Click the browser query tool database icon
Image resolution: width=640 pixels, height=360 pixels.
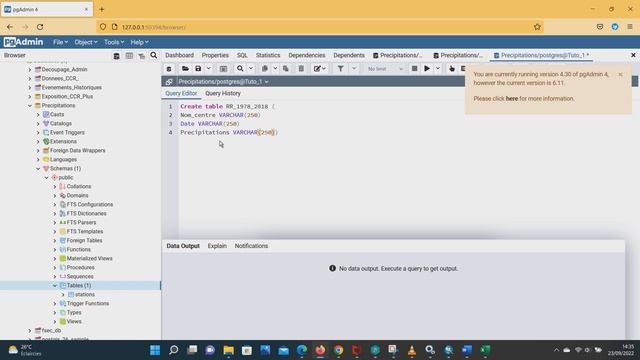[116, 56]
